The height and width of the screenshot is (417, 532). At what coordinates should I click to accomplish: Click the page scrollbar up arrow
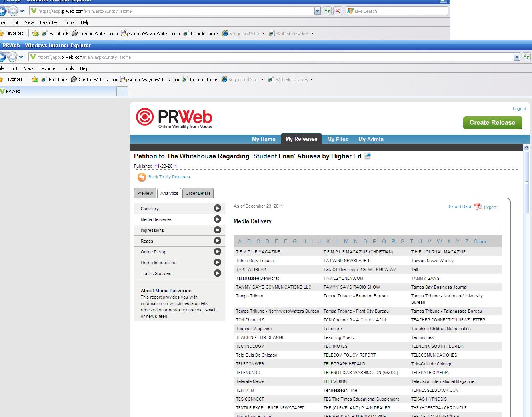526,147
